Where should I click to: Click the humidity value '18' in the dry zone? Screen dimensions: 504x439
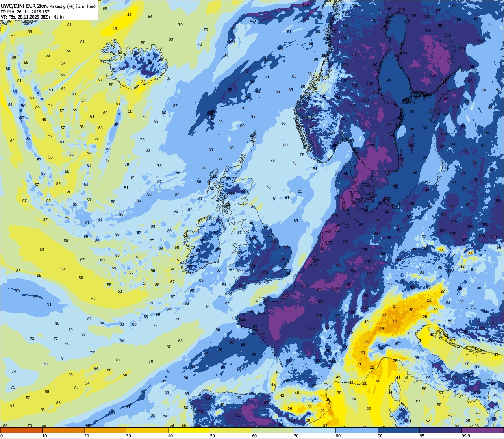coord(382,329)
